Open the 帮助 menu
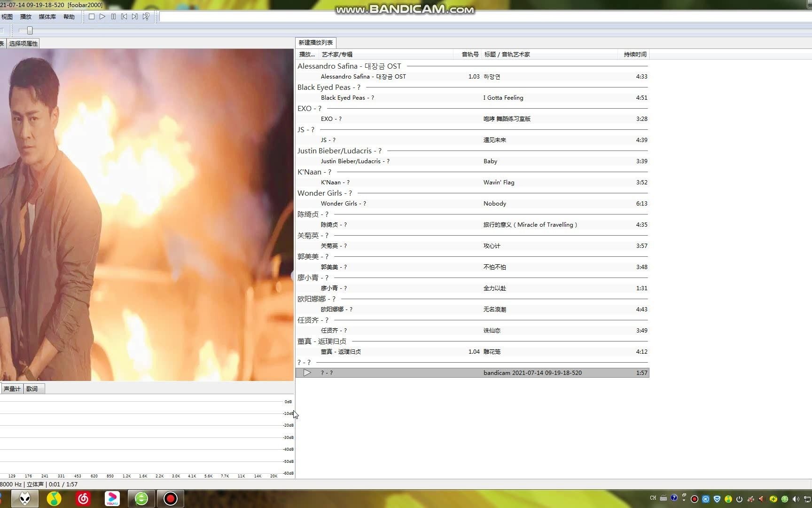Viewport: 812px width, 508px height. (x=69, y=16)
